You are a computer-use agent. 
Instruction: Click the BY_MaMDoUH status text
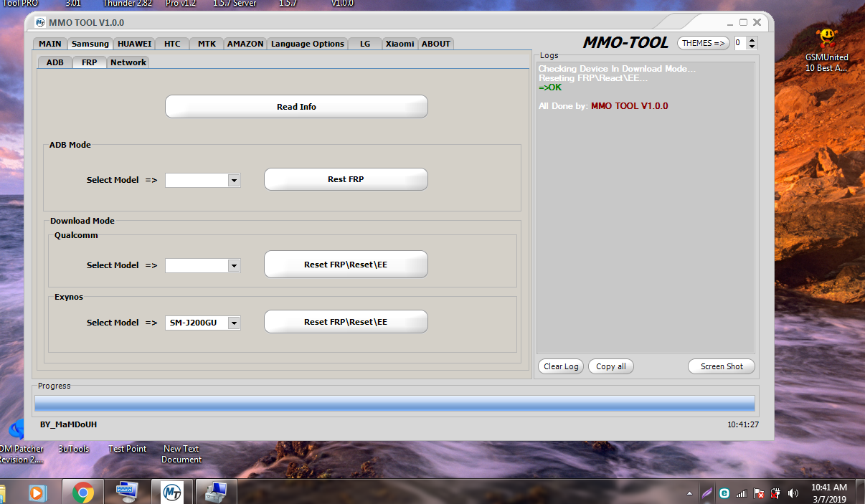pos(68,424)
